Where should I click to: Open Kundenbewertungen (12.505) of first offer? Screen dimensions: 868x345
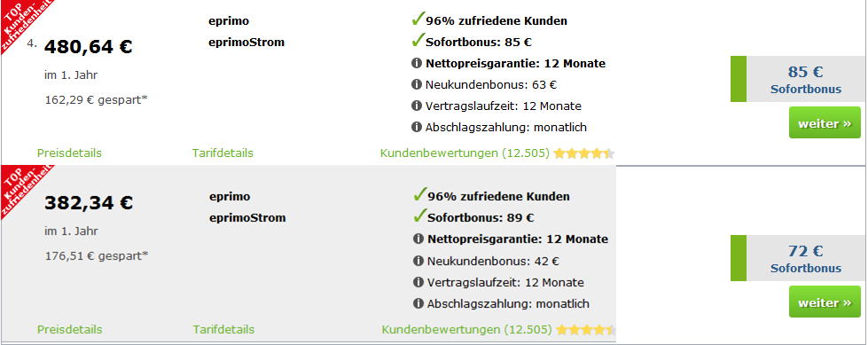[x=465, y=153]
